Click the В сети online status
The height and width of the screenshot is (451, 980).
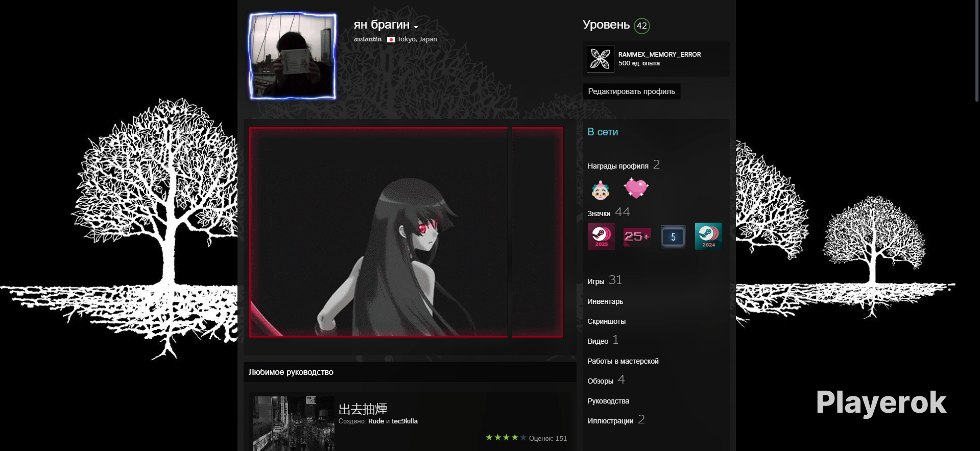603,132
